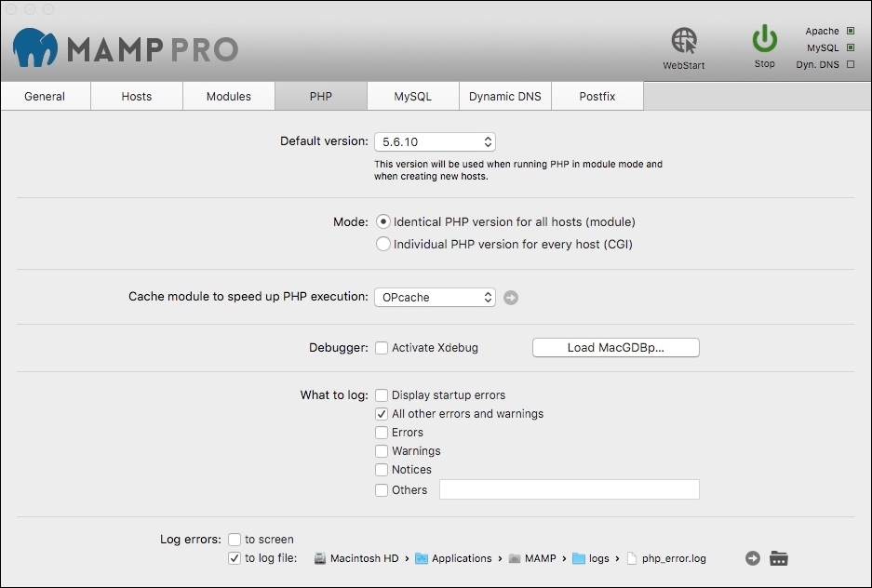This screenshot has height=588, width=872.
Task: Click MAMP text in log path
Action: [x=540, y=558]
